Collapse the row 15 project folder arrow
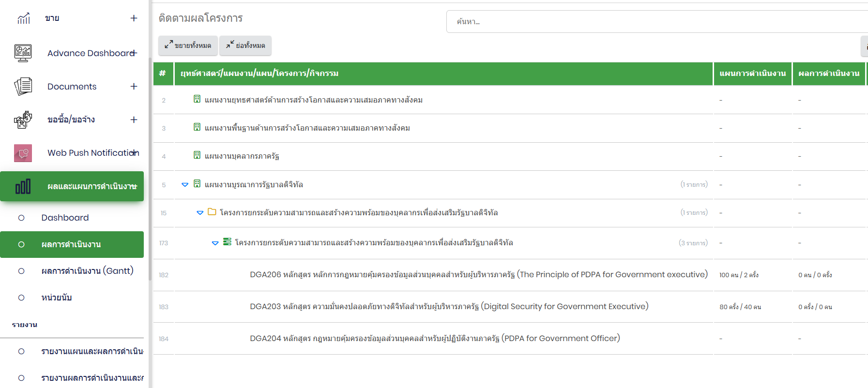The width and height of the screenshot is (868, 388). (x=200, y=213)
